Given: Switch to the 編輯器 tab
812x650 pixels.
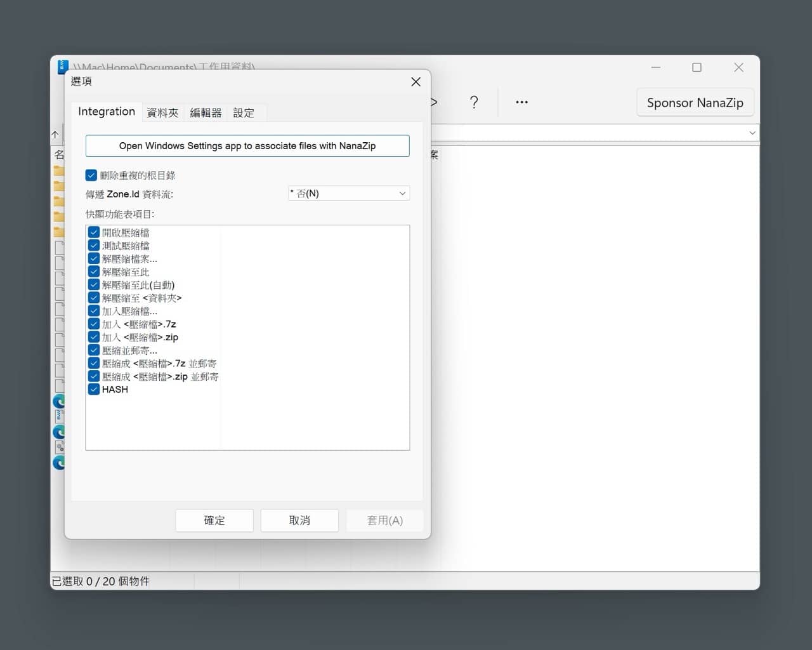Looking at the screenshot, I should pyautogui.click(x=206, y=113).
